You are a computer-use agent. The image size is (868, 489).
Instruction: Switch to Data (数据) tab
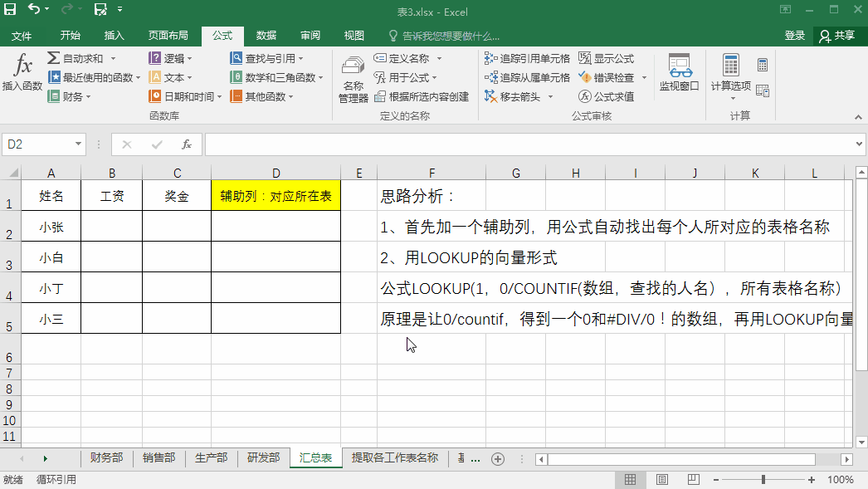pyautogui.click(x=266, y=36)
